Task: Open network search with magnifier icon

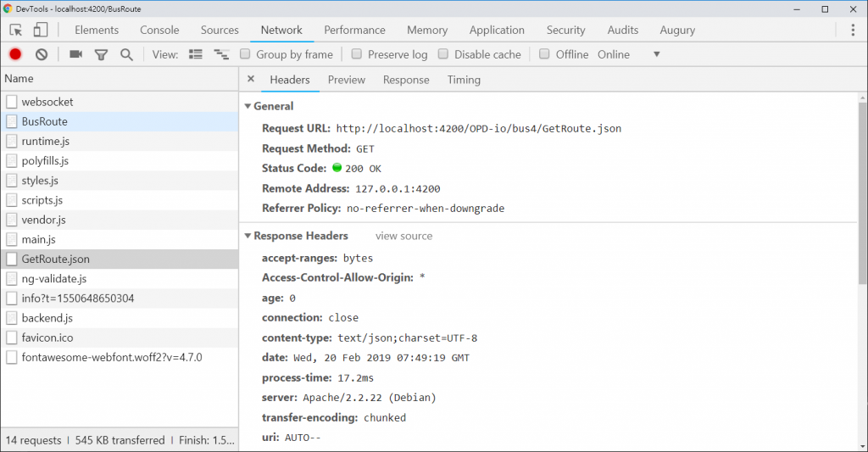Action: pyautogui.click(x=126, y=54)
